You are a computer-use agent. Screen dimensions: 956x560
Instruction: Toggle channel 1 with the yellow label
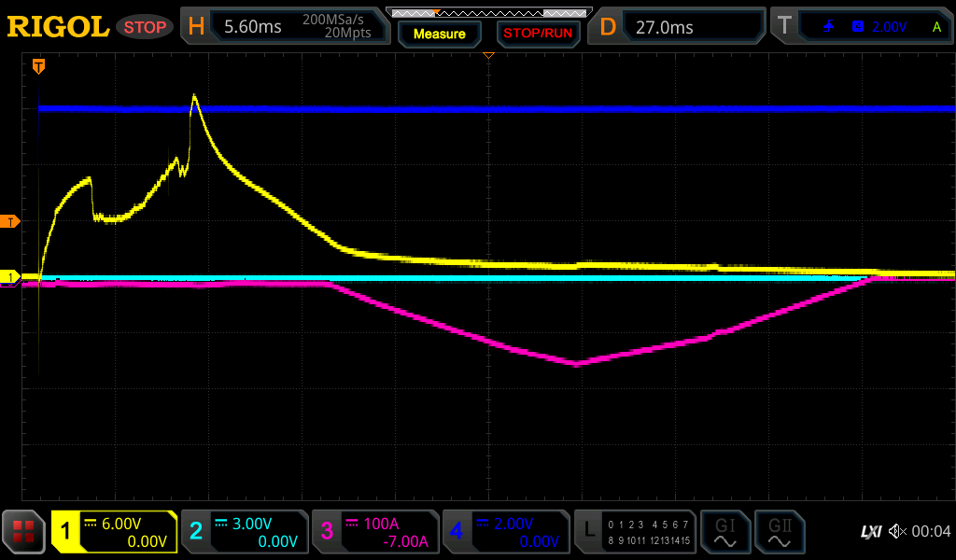114,532
